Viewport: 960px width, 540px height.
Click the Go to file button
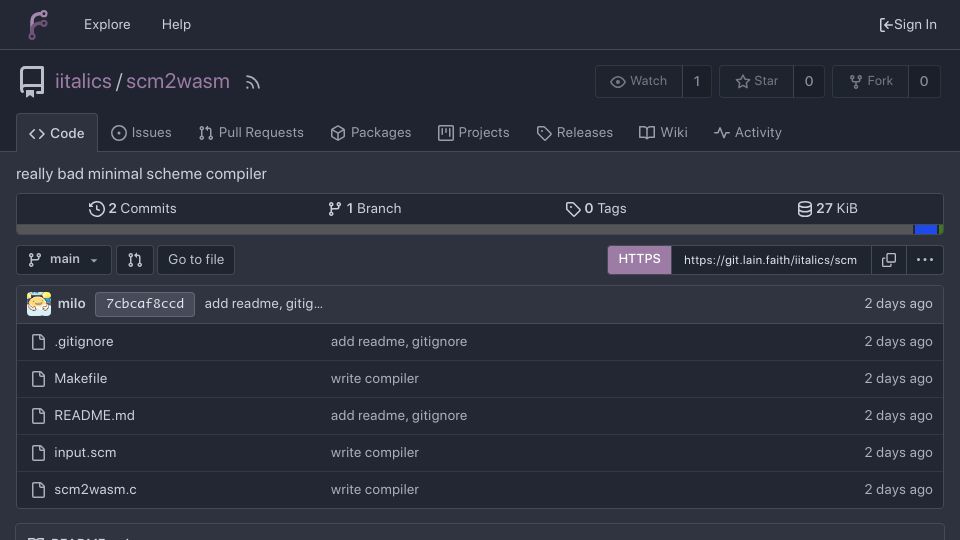click(196, 260)
